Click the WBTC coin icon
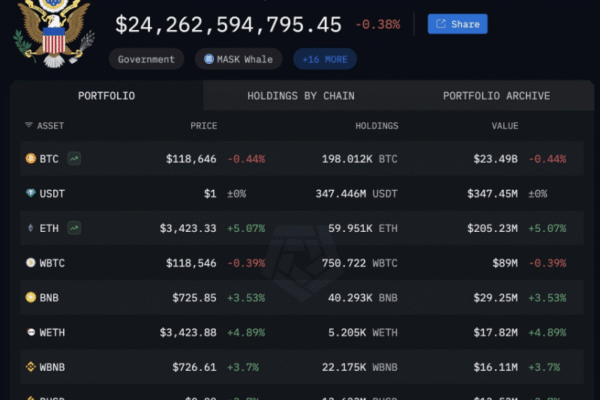600x400 pixels. click(31, 263)
